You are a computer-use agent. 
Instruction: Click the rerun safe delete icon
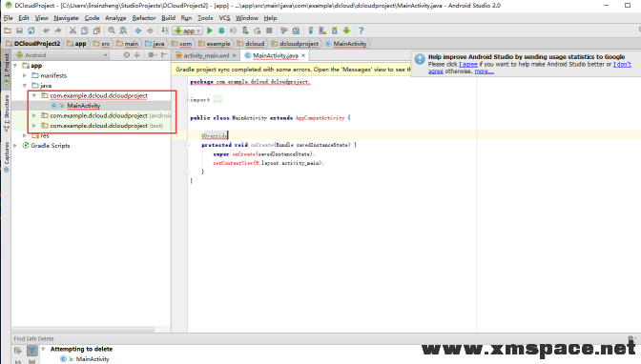point(18,351)
